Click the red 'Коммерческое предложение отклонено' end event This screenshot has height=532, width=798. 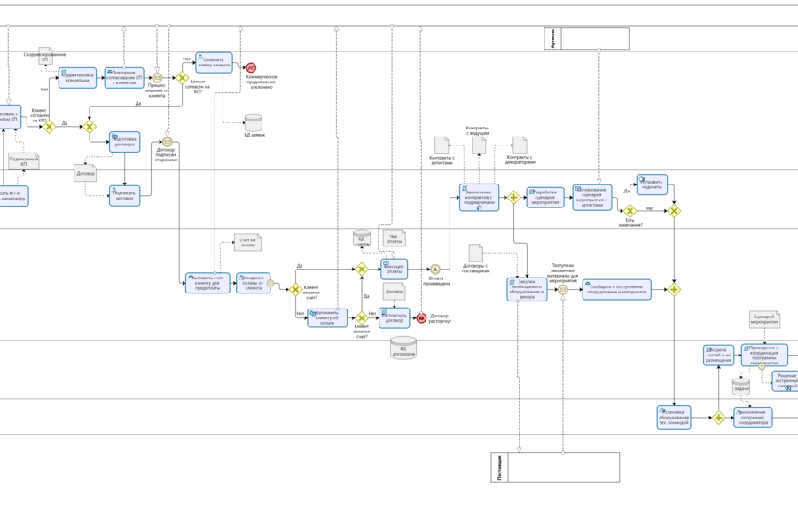pyautogui.click(x=251, y=67)
